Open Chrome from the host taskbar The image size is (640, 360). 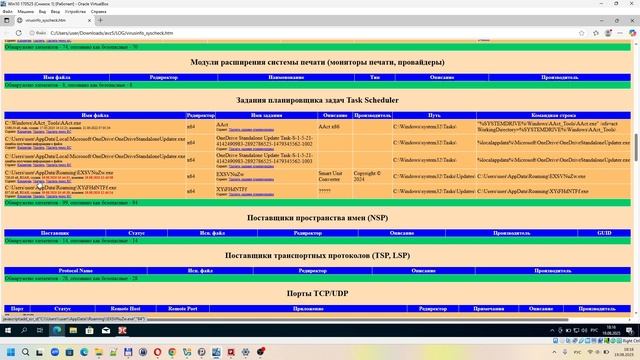[x=172, y=352]
